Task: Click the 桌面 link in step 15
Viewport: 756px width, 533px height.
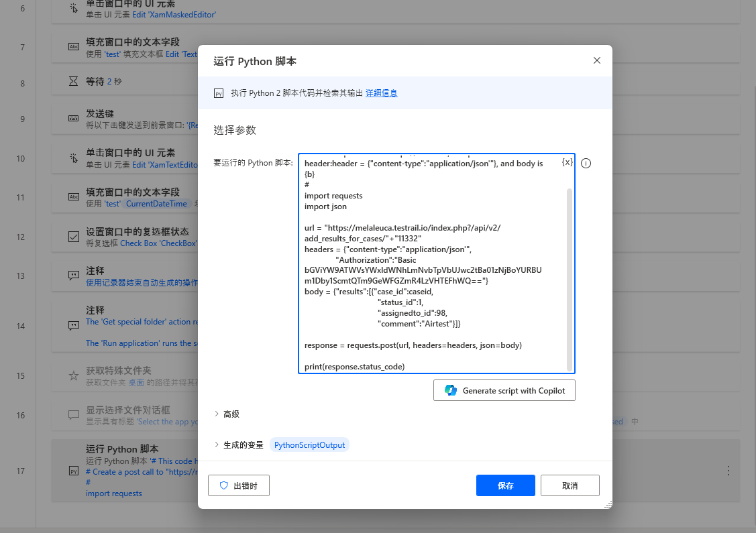Action: (x=136, y=383)
